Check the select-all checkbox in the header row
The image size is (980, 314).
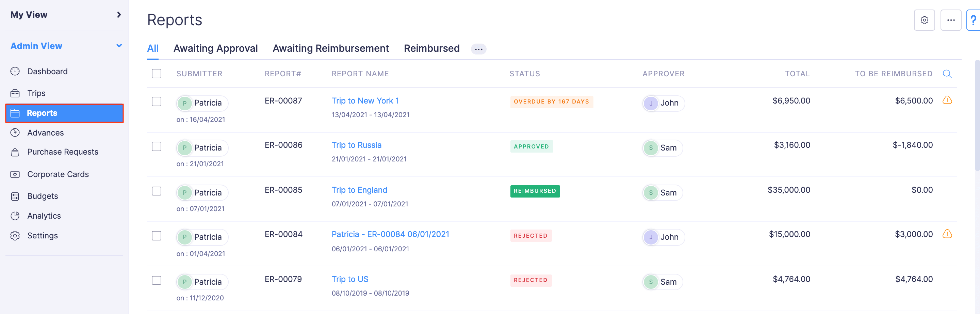pos(157,74)
